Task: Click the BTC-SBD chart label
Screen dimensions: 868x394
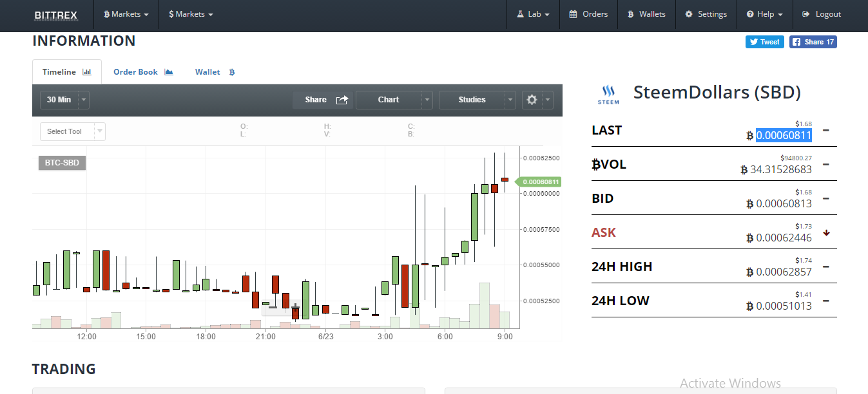Action: click(x=62, y=163)
